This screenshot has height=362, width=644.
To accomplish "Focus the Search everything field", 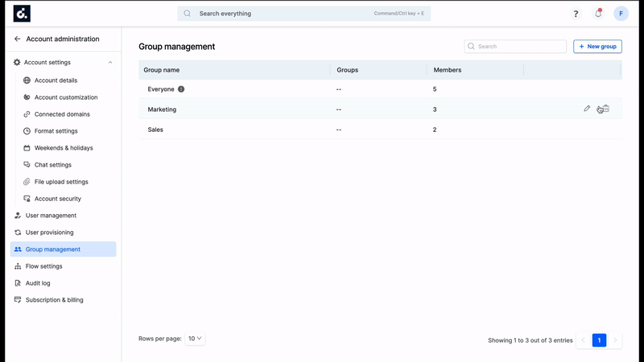I will click(304, 14).
